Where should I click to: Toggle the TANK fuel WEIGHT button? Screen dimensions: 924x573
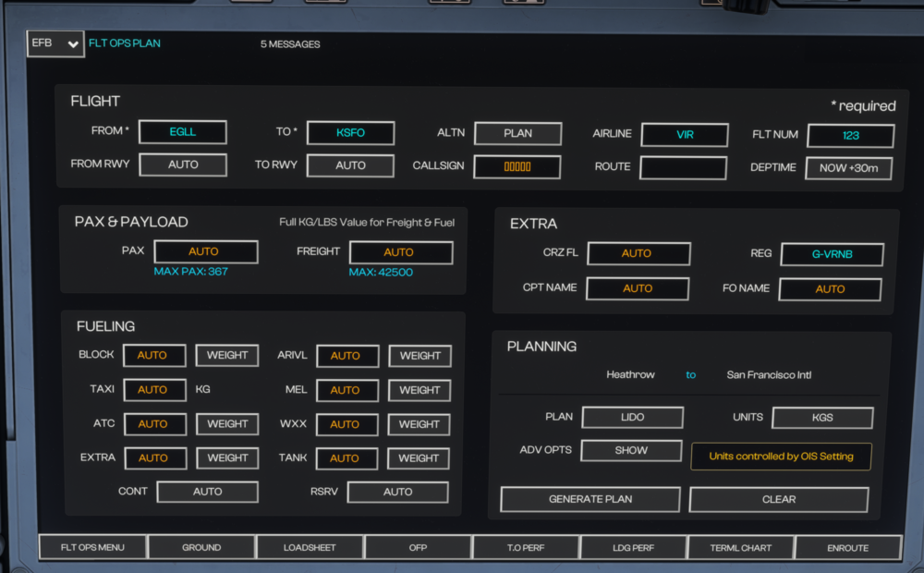coord(419,458)
